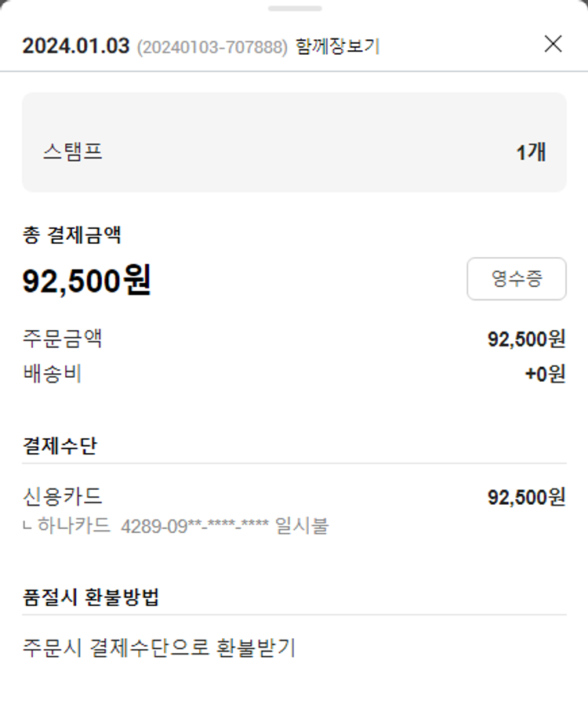The height and width of the screenshot is (722, 588).
Task: Click 주문시 결제수단으로 환불받기 text
Action: pos(159,648)
